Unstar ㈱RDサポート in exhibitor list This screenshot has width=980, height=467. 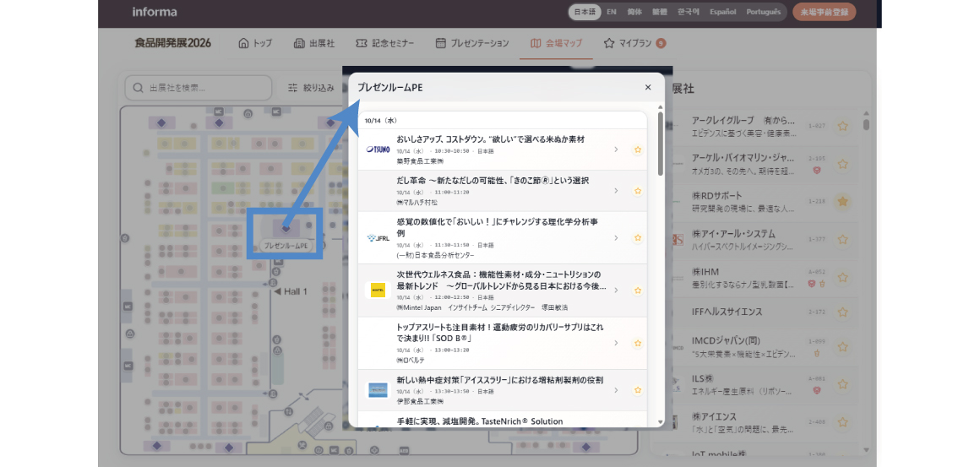tap(842, 202)
